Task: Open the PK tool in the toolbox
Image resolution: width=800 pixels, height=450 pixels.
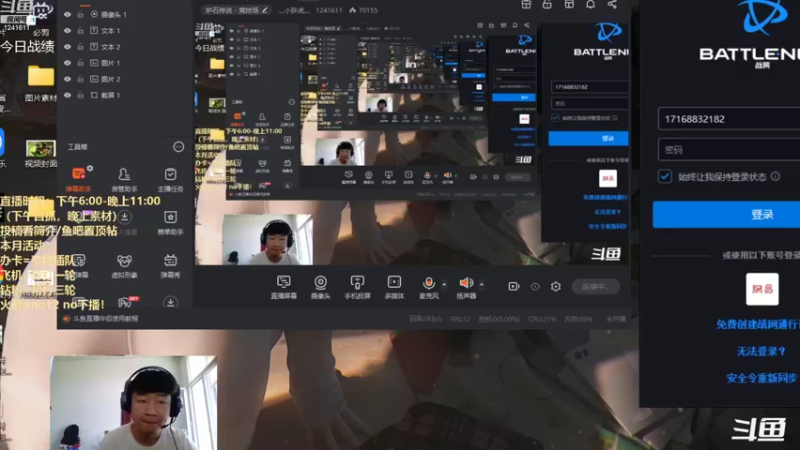Action: pyautogui.click(x=128, y=302)
